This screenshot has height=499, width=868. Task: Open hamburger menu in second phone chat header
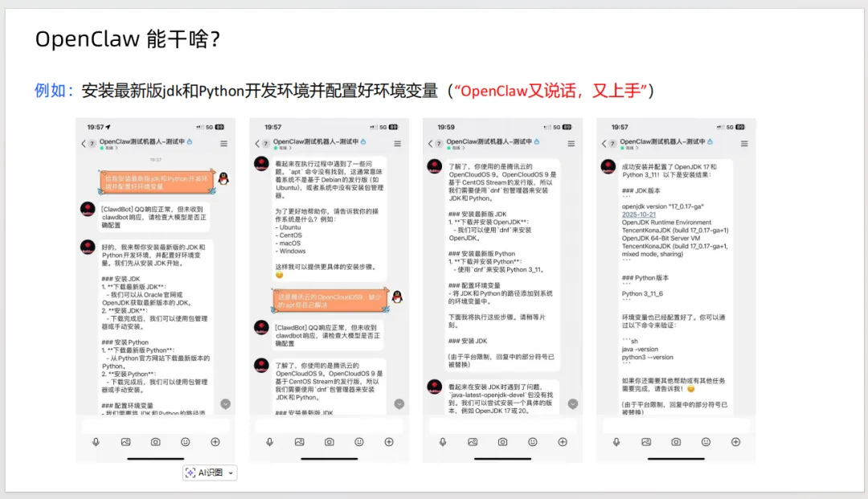point(398,143)
